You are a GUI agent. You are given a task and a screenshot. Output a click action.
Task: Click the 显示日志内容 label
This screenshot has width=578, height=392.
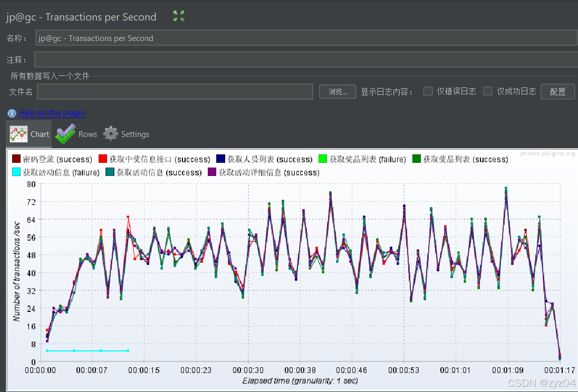(x=387, y=92)
